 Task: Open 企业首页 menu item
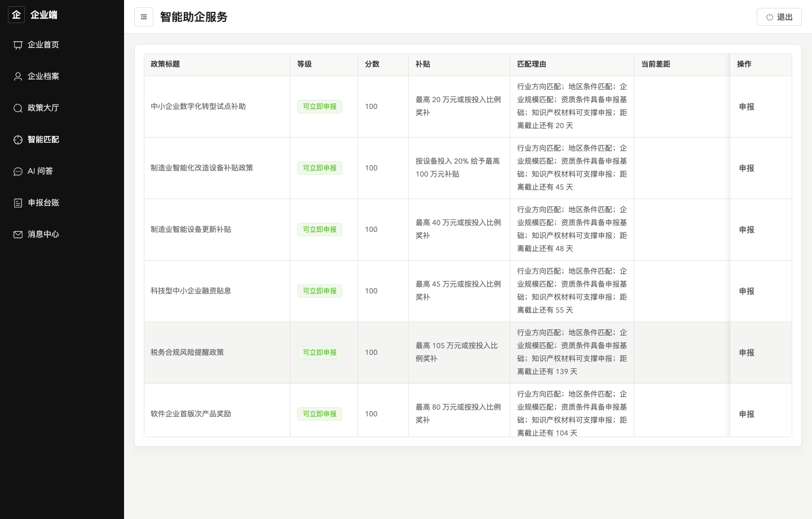(62, 45)
